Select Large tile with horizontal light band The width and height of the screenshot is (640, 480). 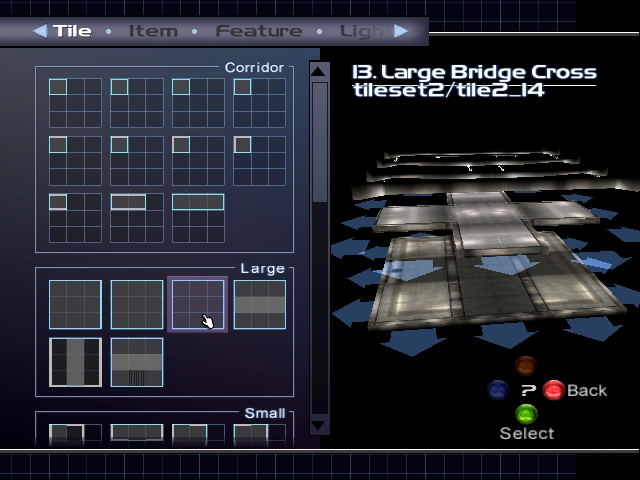click(259, 304)
